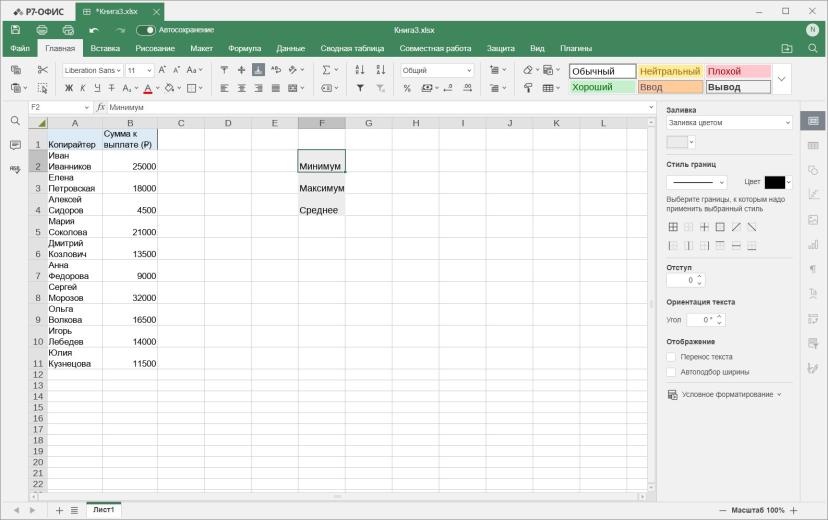Viewport: 828px width, 520px height.
Task: Check the Автоподбор ширины checkbox
Action: pos(671,372)
